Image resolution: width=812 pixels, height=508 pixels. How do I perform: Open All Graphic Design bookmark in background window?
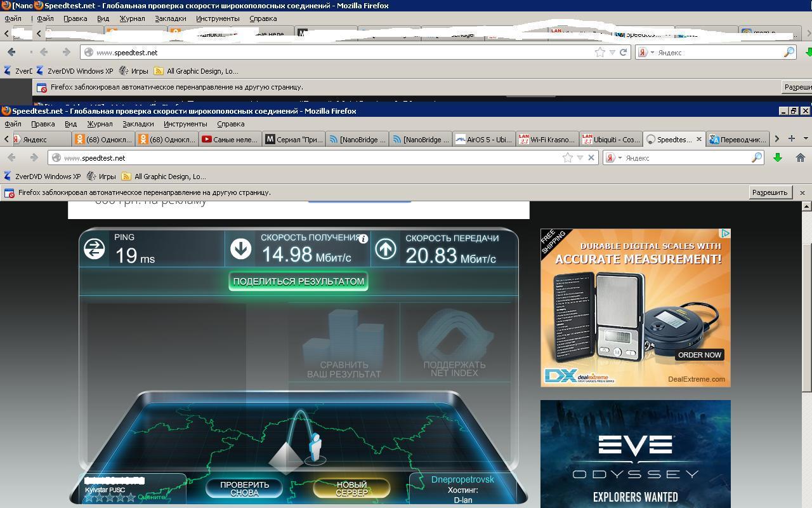[196, 71]
